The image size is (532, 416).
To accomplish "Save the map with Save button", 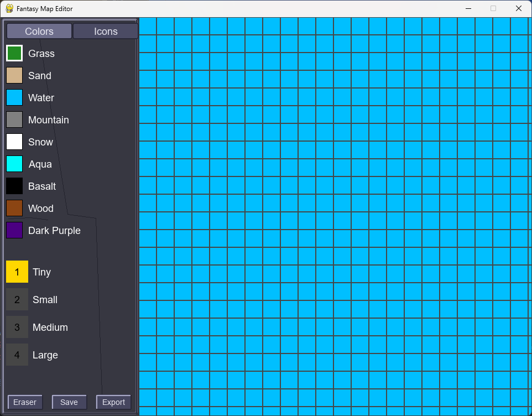I will pyautogui.click(x=69, y=402).
